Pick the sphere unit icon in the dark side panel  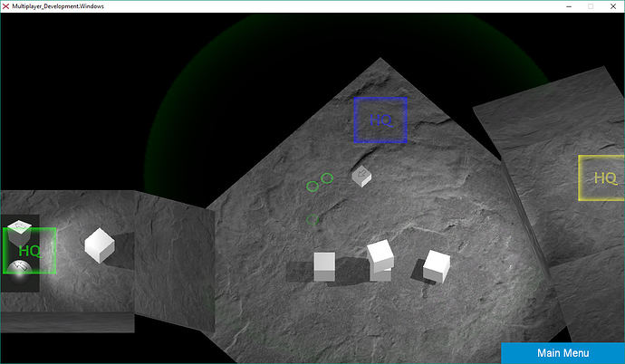tap(19, 271)
